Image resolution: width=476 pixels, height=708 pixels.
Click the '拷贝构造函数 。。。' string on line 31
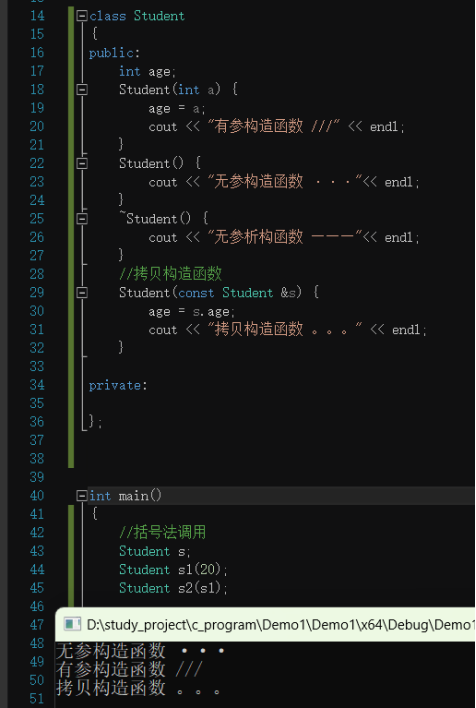tap(285, 330)
